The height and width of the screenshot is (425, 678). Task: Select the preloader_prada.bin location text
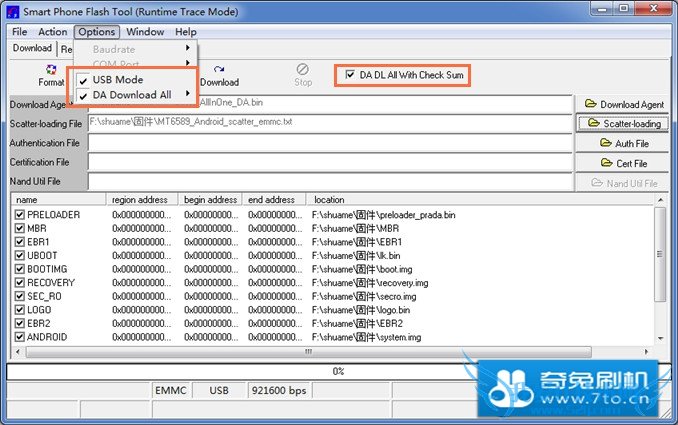point(384,215)
